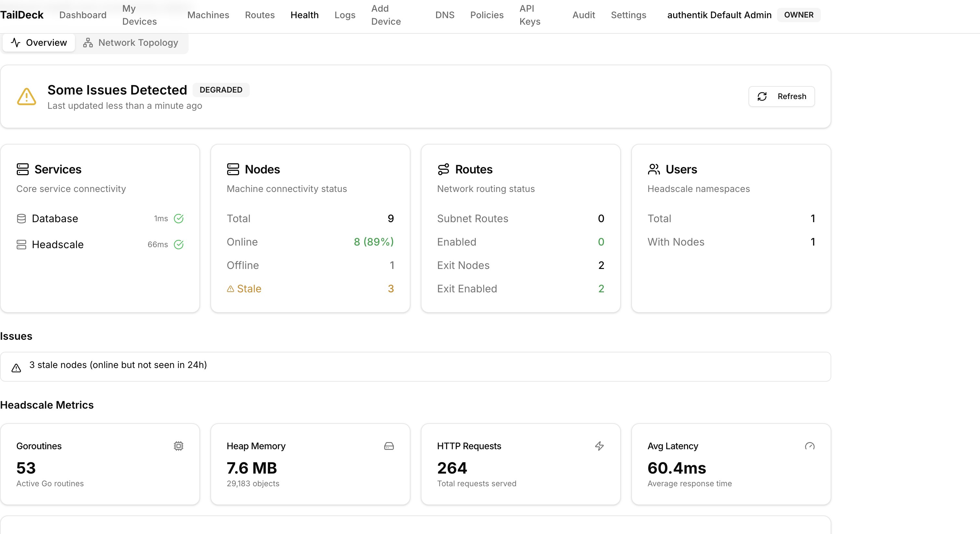
Task: Click the Stale warning icon in Nodes card
Action: pos(231,289)
